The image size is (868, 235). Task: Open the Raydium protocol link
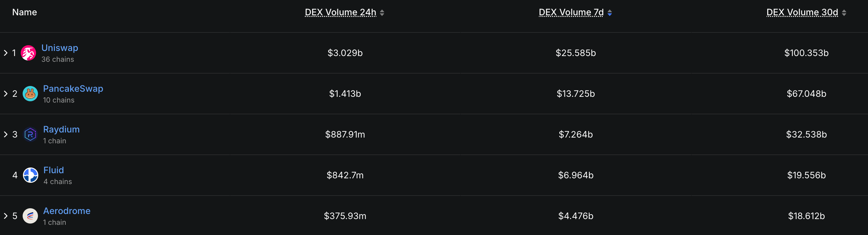click(61, 129)
